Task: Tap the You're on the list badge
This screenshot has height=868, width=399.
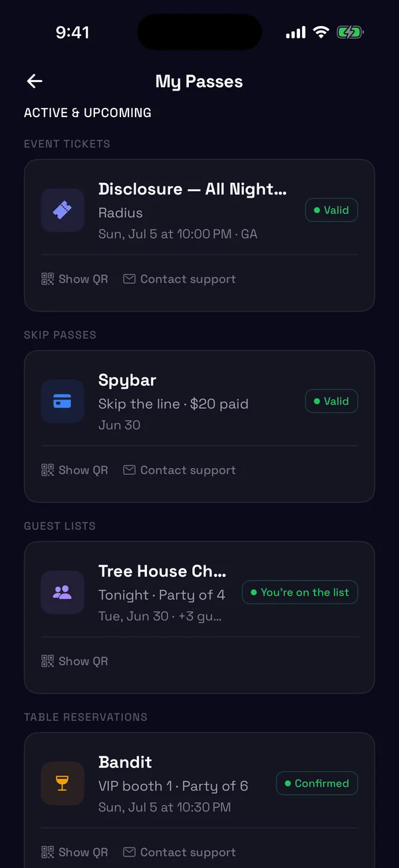Action: pos(300,592)
